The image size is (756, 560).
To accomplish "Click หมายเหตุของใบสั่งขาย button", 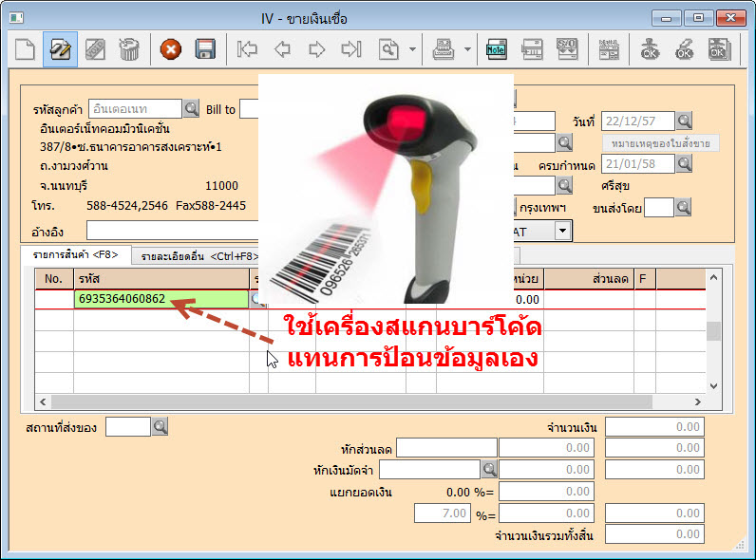I will [x=660, y=143].
